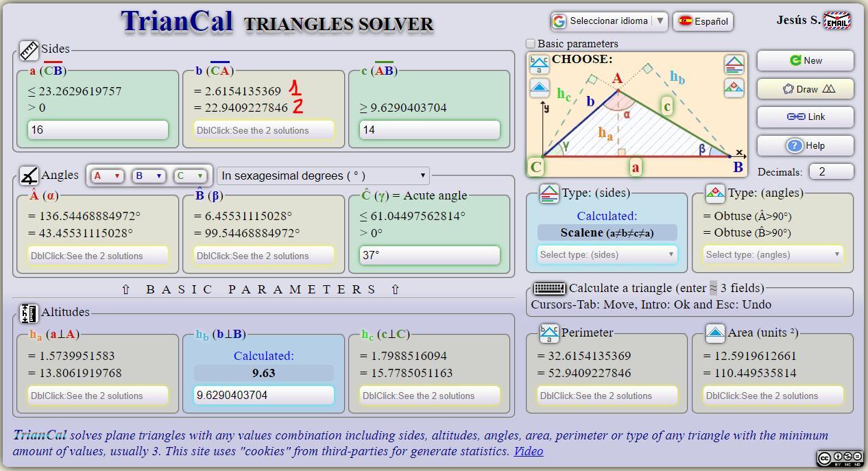868x471 pixels.
Task: Click the Google translate logo icon
Action: pos(559,21)
